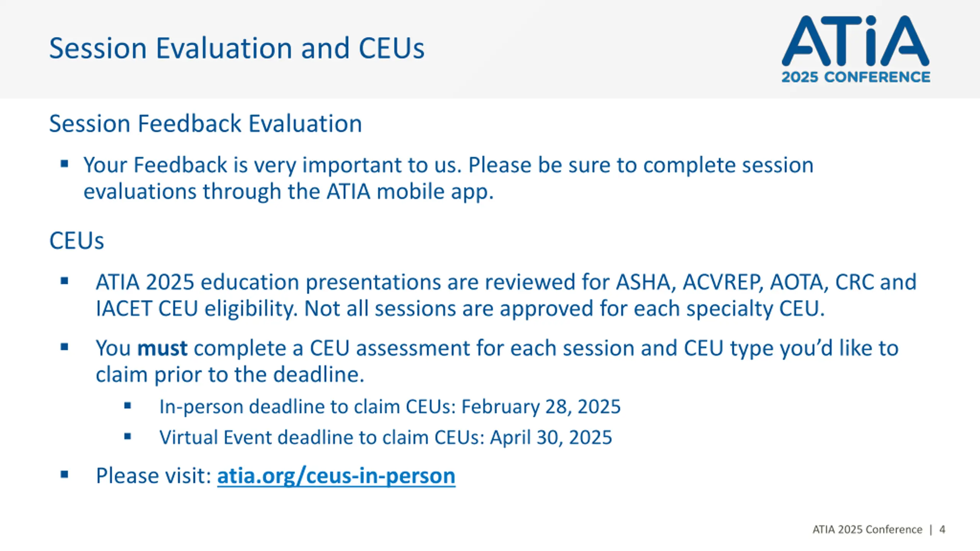Click the bullet before Please visit
Image resolution: width=980 pixels, height=551 pixels.
[x=64, y=475]
